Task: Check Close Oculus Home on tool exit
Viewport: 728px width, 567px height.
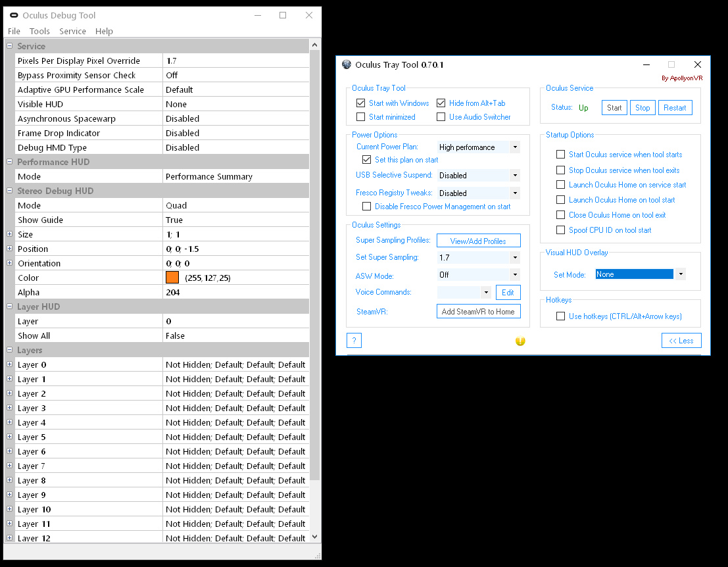Action: click(561, 215)
